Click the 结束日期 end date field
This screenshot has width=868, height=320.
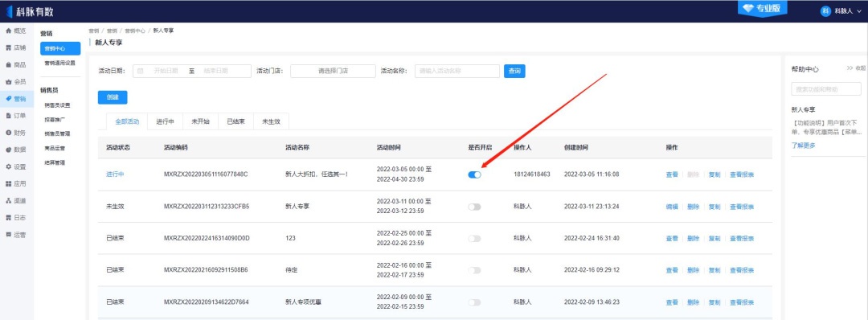[216, 71]
